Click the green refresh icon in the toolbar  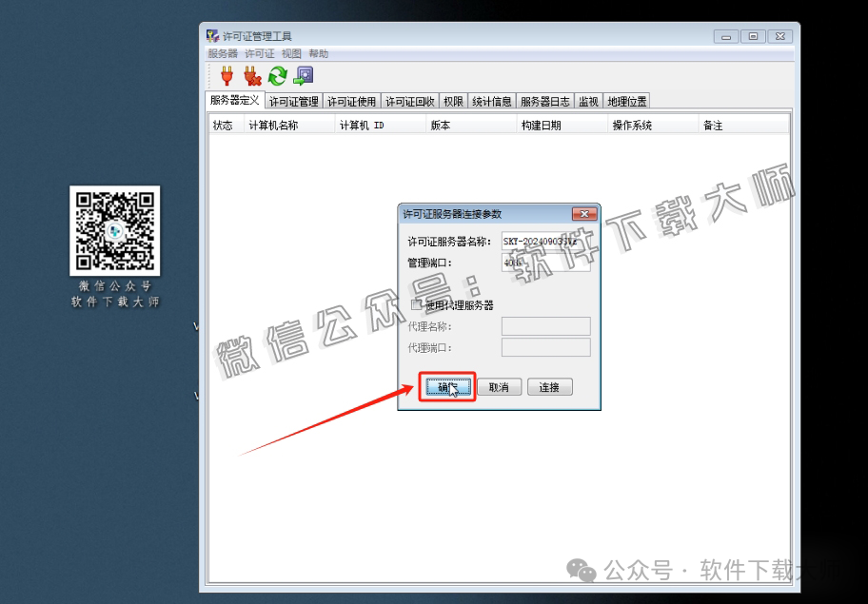277,76
